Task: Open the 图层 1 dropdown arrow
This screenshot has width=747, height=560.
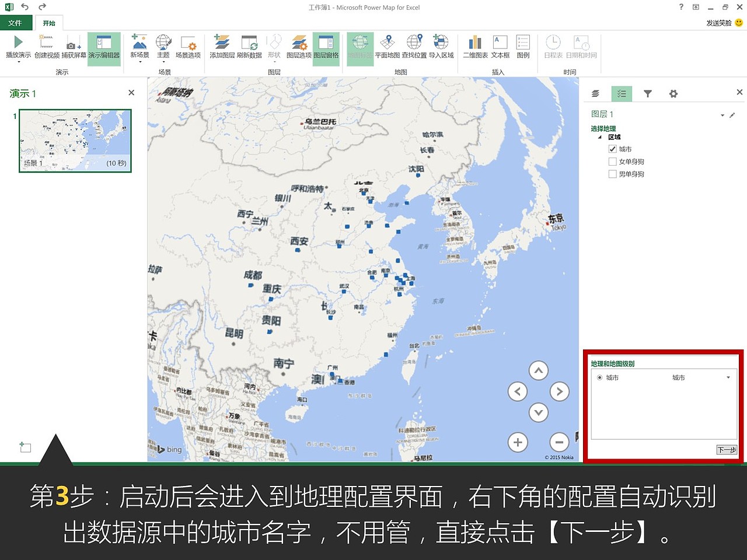Action: pyautogui.click(x=722, y=115)
